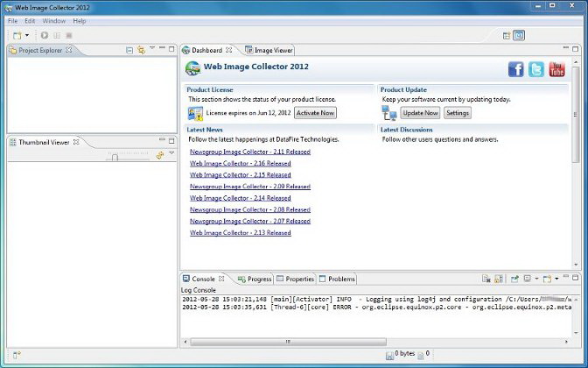
Task: Close the Project Explorer tab
Action: [x=69, y=50]
